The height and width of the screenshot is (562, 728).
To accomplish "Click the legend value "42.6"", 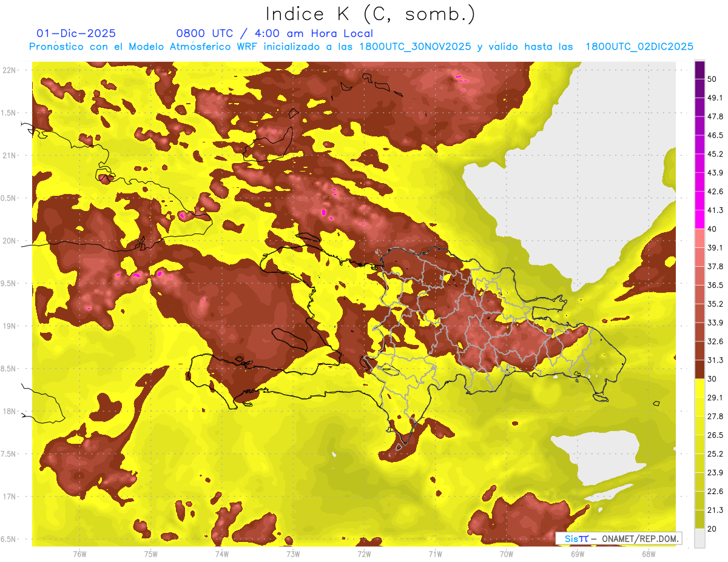I will coord(715,192).
